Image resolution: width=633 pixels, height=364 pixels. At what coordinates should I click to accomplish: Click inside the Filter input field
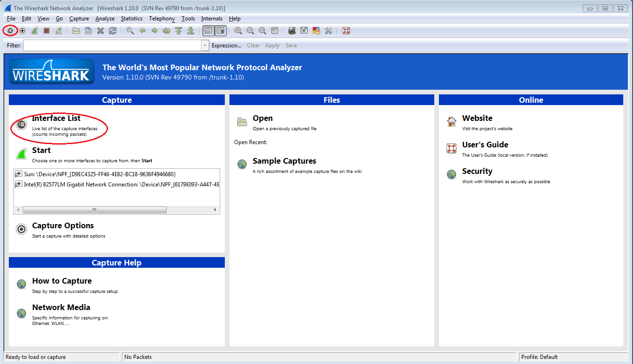click(x=112, y=46)
